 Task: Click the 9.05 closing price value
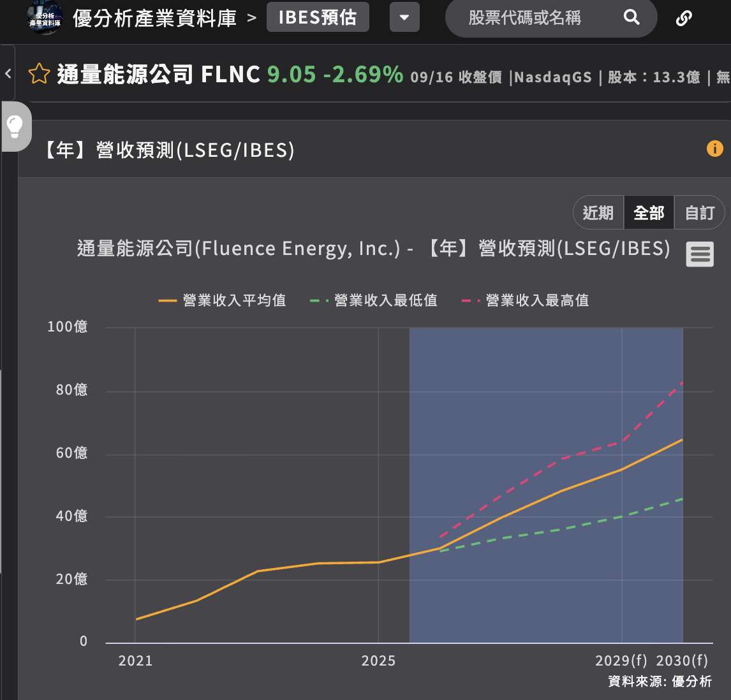(x=292, y=74)
